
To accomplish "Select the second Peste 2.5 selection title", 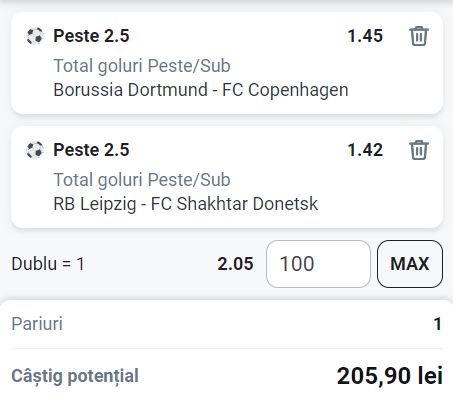I will click(x=91, y=150).
